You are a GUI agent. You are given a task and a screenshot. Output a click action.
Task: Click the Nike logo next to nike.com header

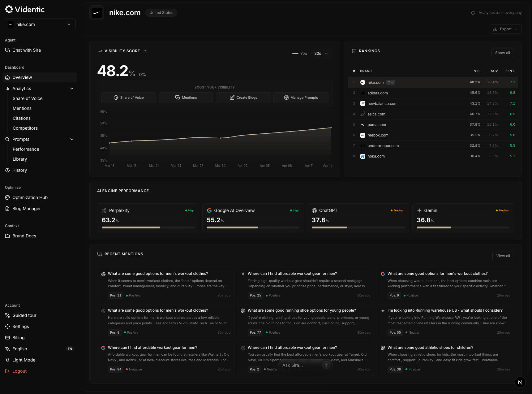click(x=97, y=13)
